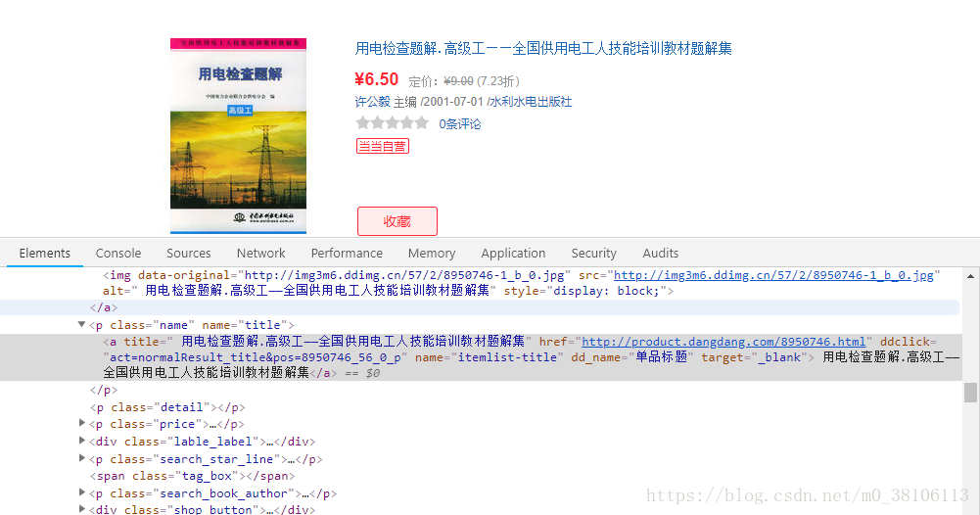This screenshot has height=515, width=980.
Task: Click the DevTools scrollbar thumb
Action: [x=970, y=393]
